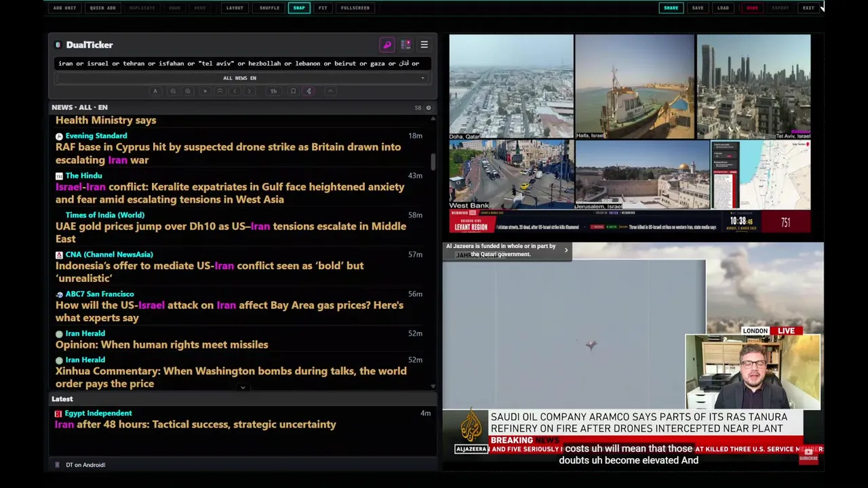Screen dimensions: 868x488
Task: Open the Egypt Independent latest headline
Action: click(x=196, y=424)
